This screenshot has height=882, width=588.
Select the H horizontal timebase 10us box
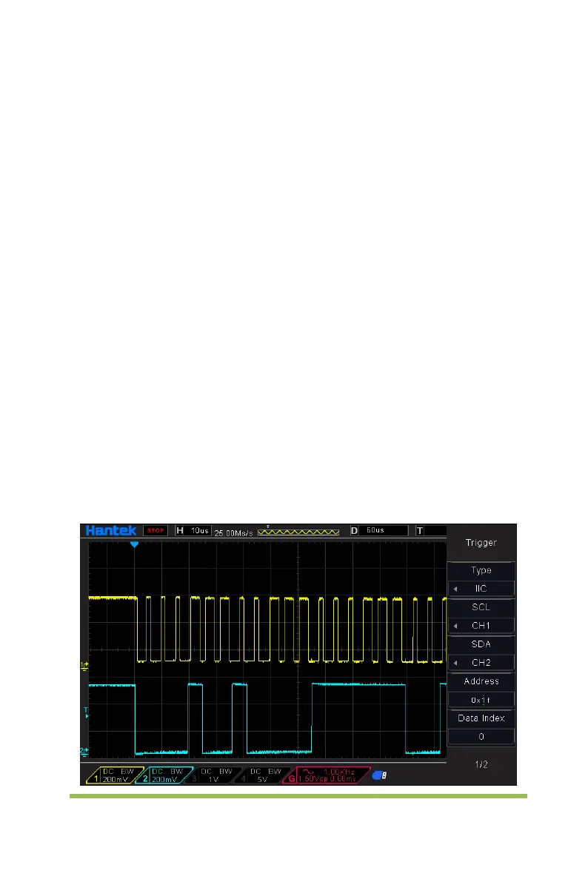[193, 530]
